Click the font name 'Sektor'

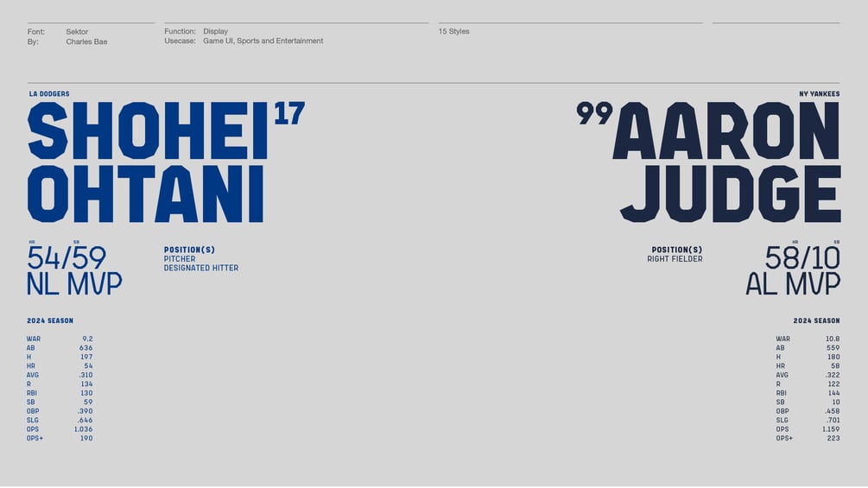pyautogui.click(x=77, y=32)
